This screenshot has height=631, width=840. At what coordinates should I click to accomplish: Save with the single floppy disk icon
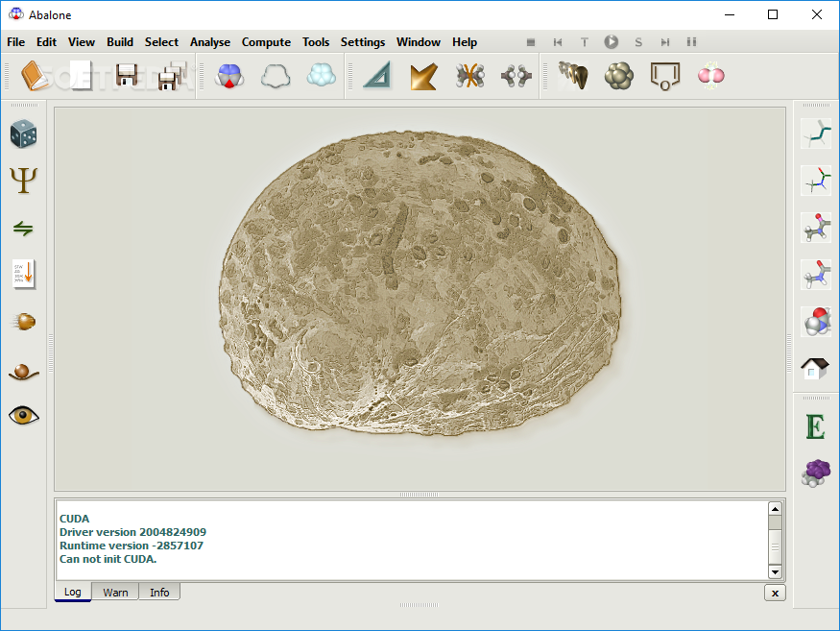coord(127,76)
